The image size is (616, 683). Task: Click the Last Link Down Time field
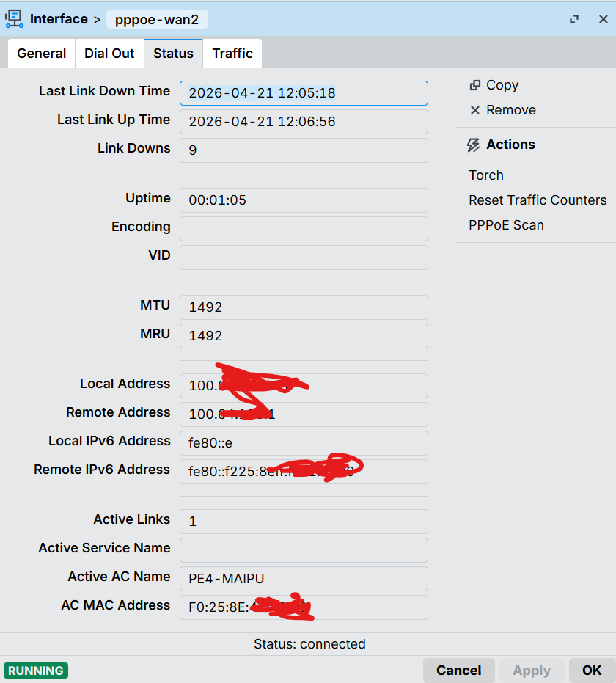tap(304, 93)
